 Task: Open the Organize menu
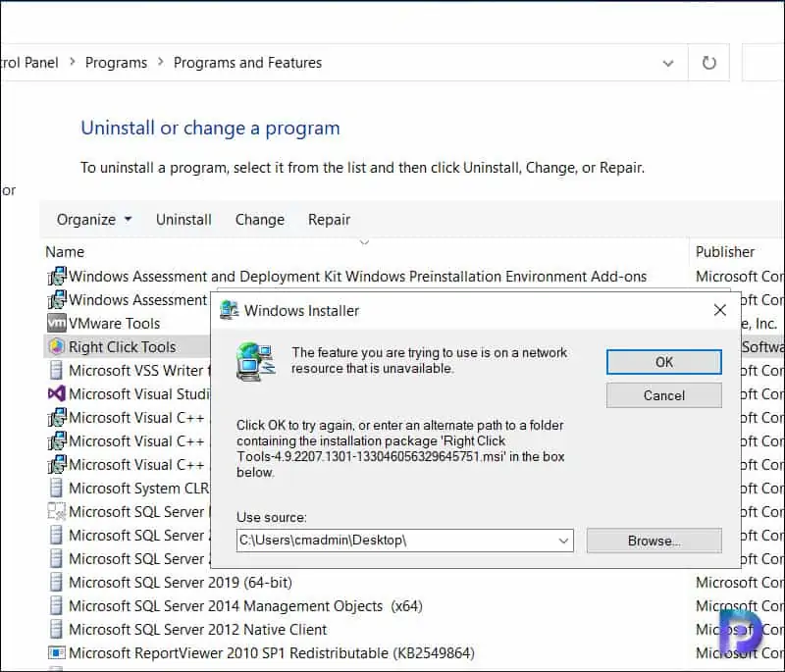coord(94,220)
